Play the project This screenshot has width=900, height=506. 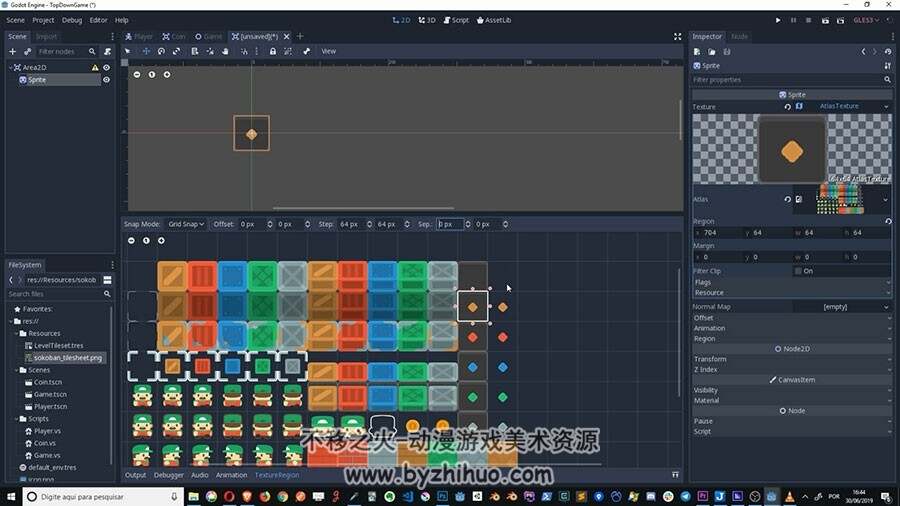778,21
